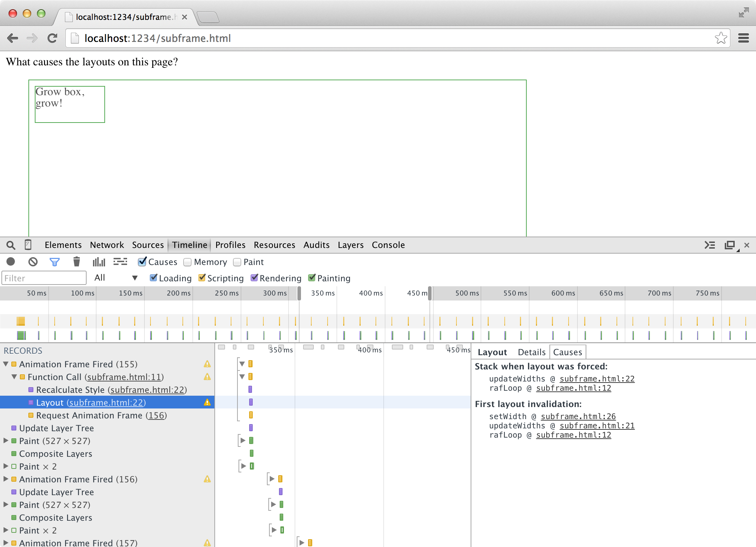Undock DevTools into separate window
This screenshot has height=547, width=756.
730,245
